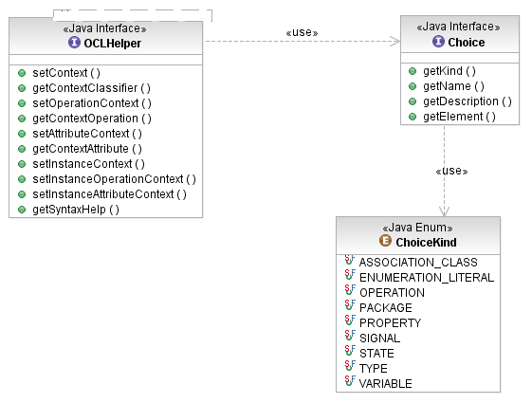
Task: Click the green dot beside getElement ()
Action: [x=413, y=117]
